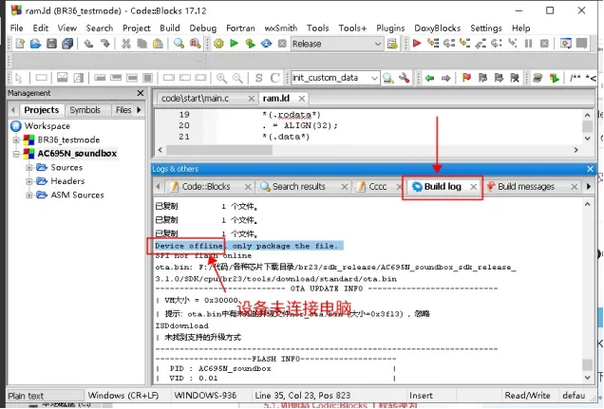Click the Clear bookmarks flag icon
Viewport: 604px width, 409px height.
tap(515, 78)
